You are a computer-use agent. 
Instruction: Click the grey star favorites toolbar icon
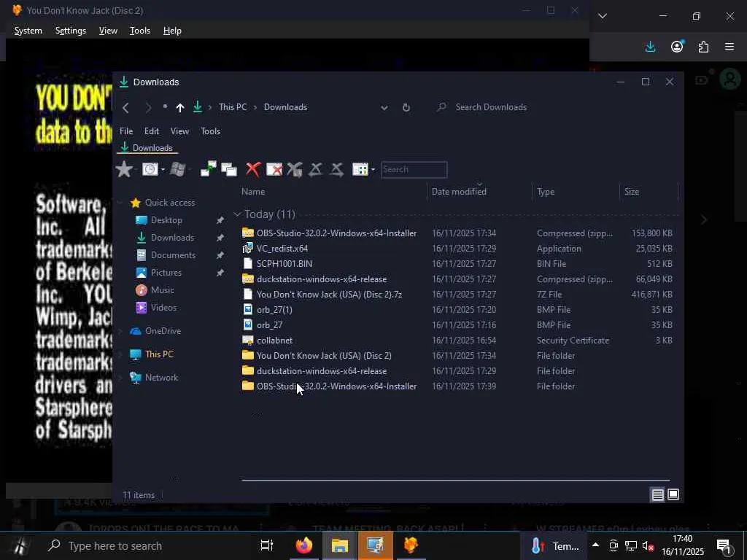[124, 169]
